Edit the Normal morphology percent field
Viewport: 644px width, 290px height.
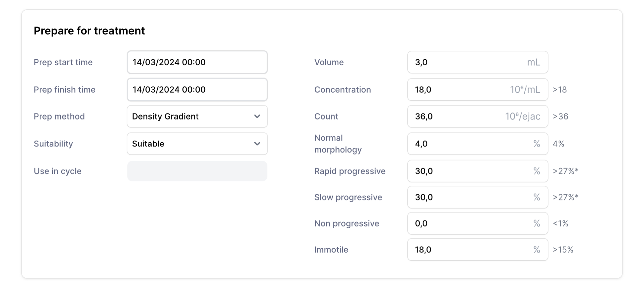pos(469,144)
